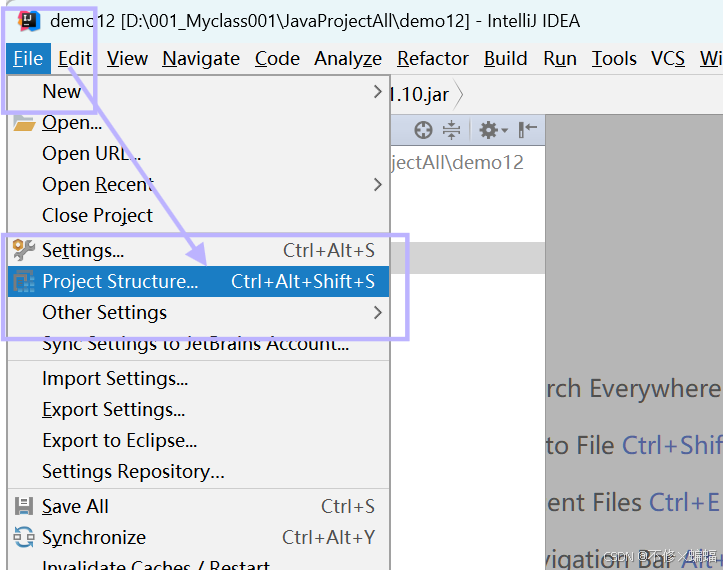This screenshot has height=570, width=723.
Task: Select Export to Eclipse... menu entry
Action: [x=198, y=440]
